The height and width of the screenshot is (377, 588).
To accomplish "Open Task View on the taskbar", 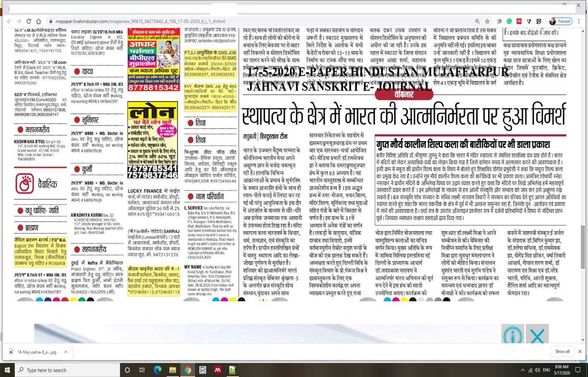I will [x=142, y=370].
